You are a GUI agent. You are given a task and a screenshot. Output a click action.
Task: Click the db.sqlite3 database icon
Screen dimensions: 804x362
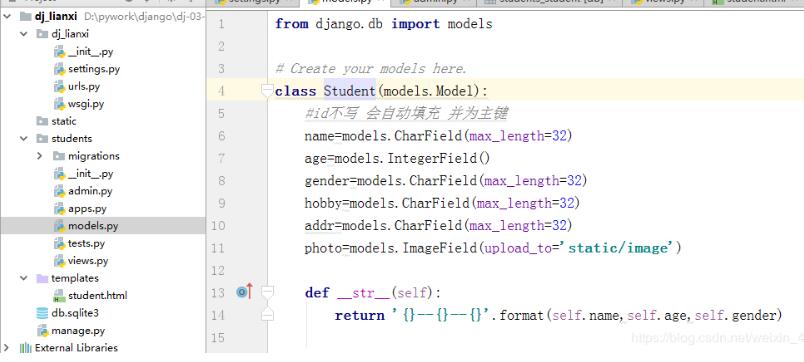coord(43,313)
